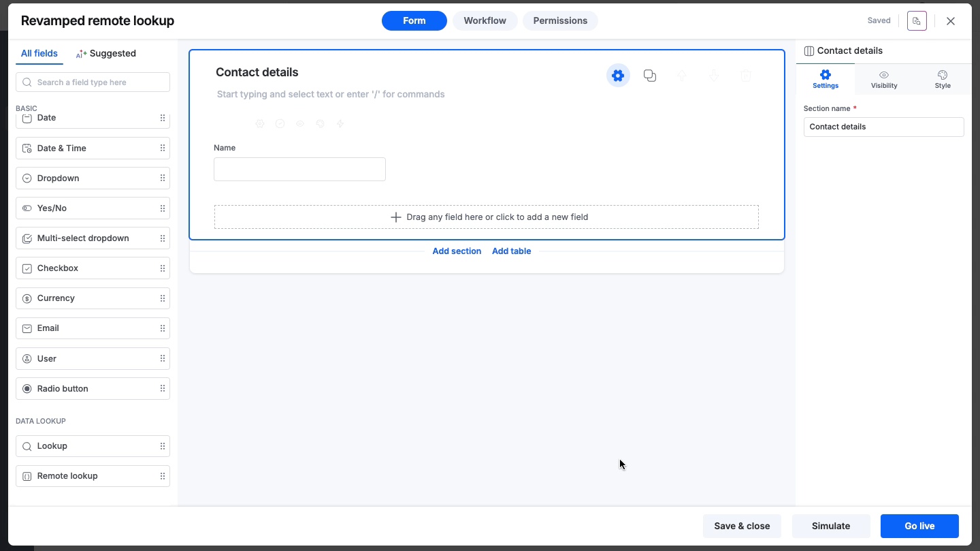Click the Go live button
This screenshot has height=551, width=980.
pos(919,526)
